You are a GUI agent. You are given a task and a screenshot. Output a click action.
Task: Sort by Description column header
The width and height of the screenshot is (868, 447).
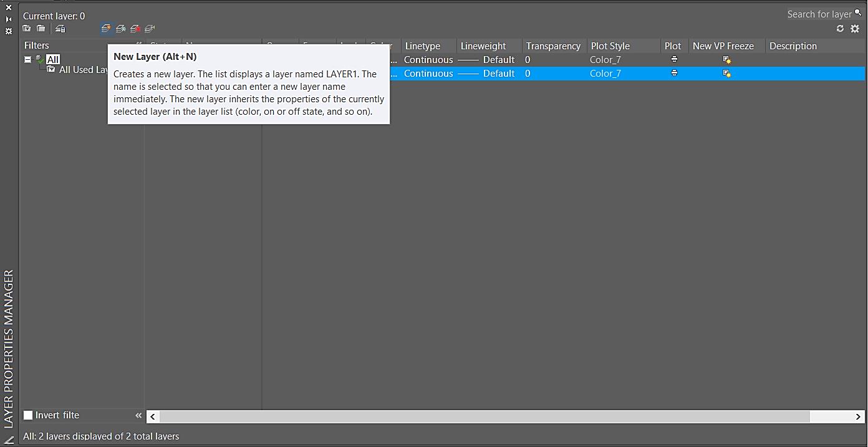[x=816, y=46]
